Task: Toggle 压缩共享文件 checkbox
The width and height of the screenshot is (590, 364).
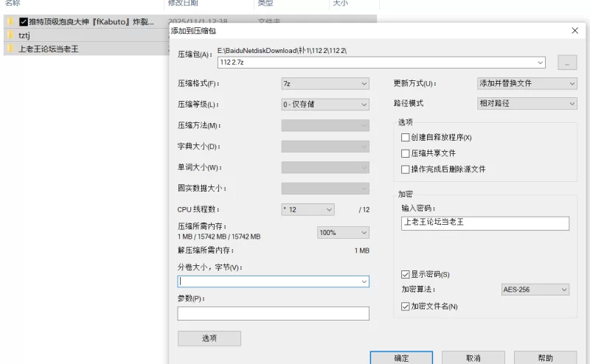Action: coord(405,153)
